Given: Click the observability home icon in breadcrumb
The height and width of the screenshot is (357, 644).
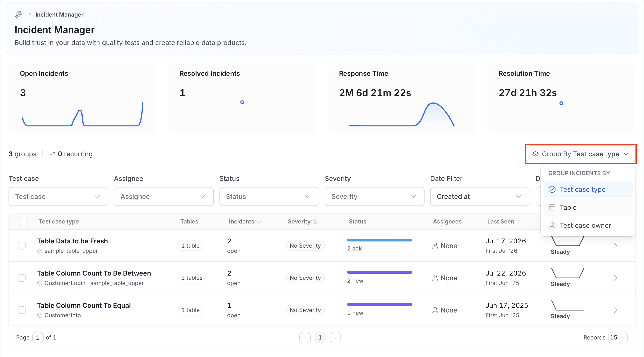Looking at the screenshot, I should point(18,14).
